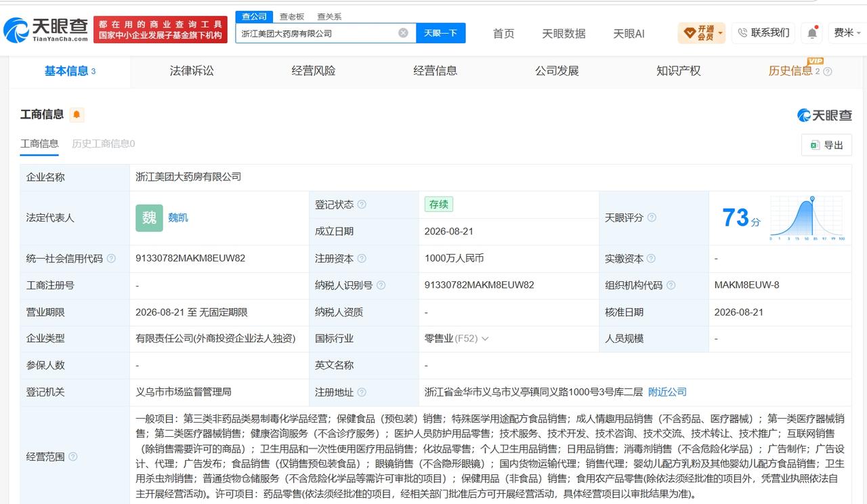The width and height of the screenshot is (867, 504).
Task: Expand the 开通会员 dropdown arrow
Action: (x=720, y=33)
